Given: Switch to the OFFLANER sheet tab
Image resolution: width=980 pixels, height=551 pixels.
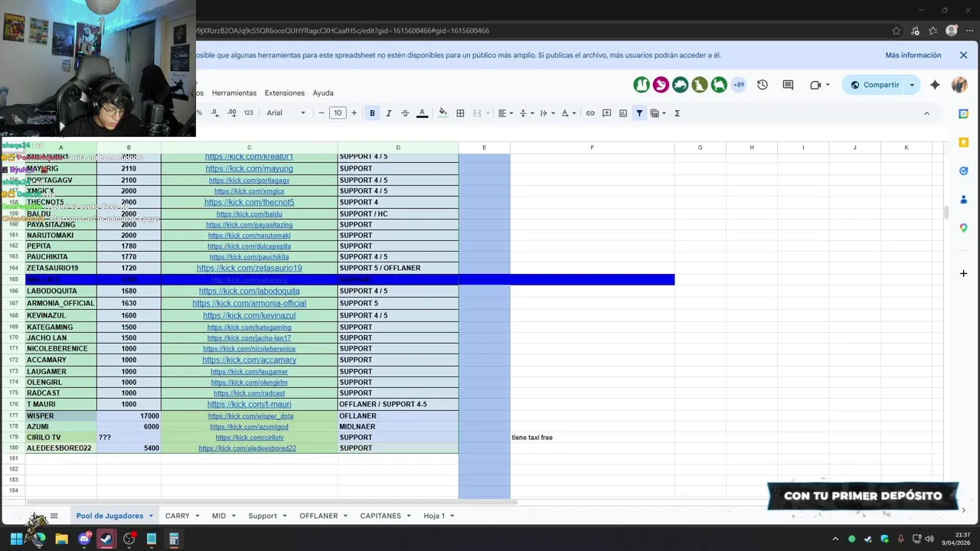Looking at the screenshot, I should pos(318,516).
